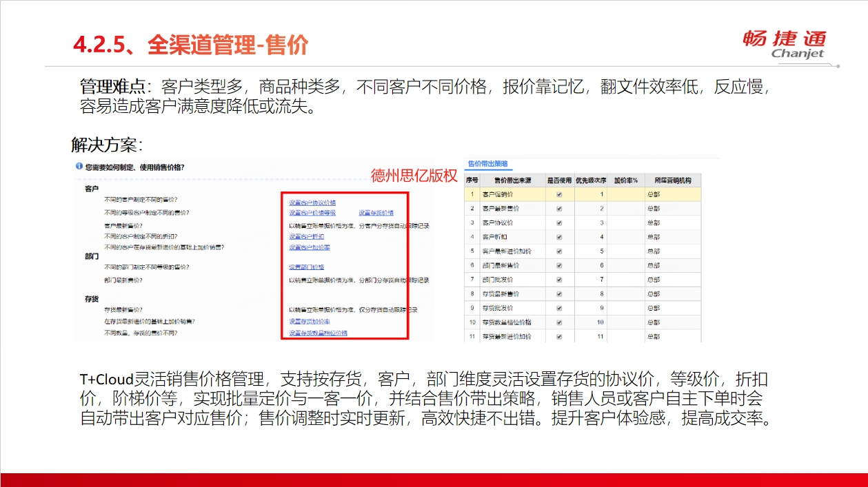Click the question 不同的等级客户制定不同的售价?
Screen dimensions: 868x487
147,212
